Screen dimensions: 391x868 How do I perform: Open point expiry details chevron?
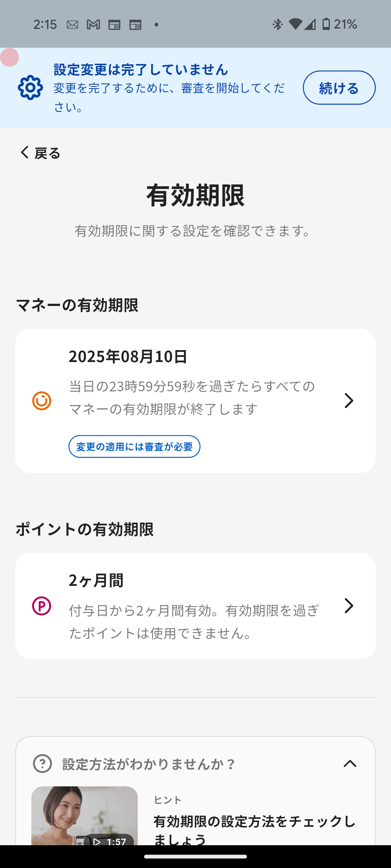point(349,606)
